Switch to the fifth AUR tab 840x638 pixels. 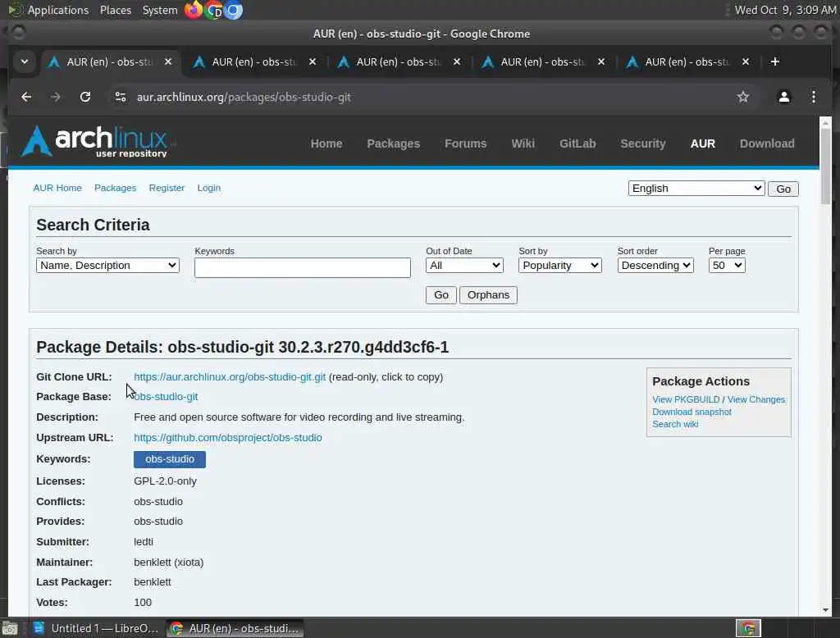687,62
